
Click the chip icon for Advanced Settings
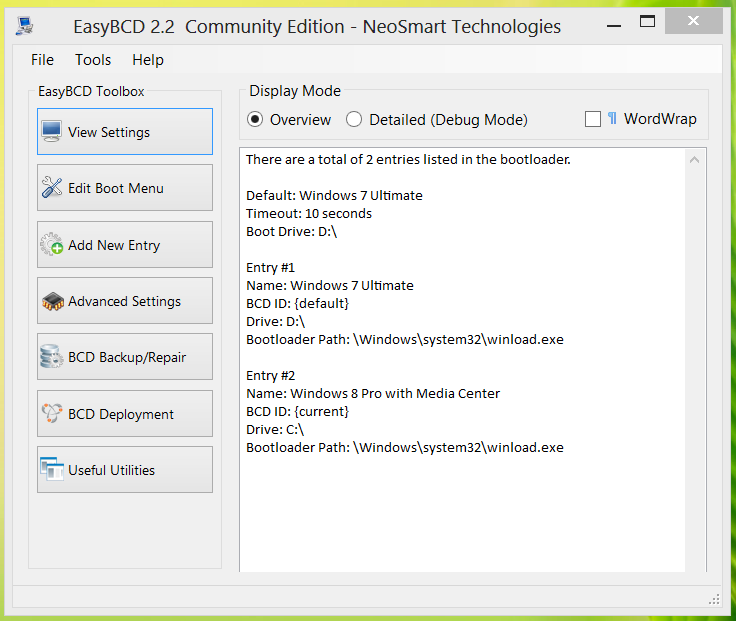click(52, 301)
